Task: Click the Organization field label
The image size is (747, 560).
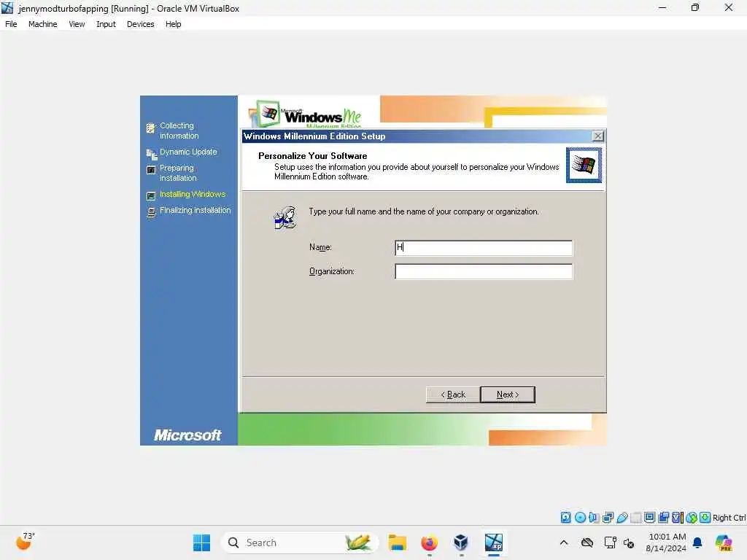Action: 332,271
